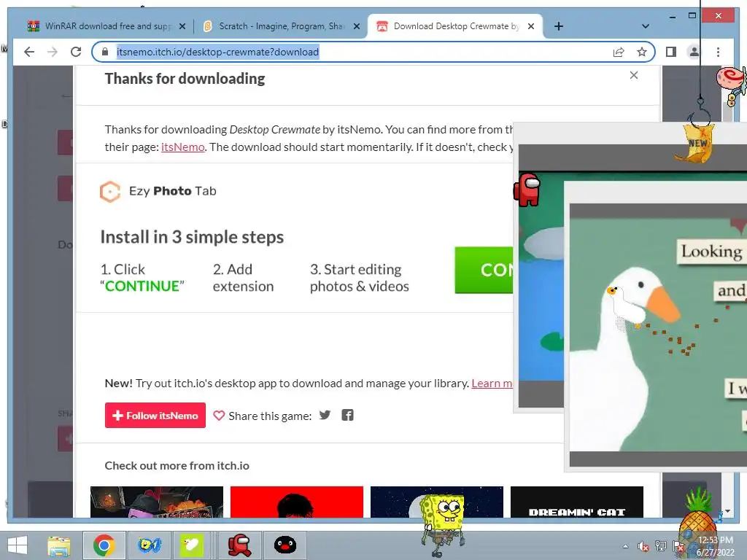Open File Explorer from the taskbar
Screen dimensions: 747x560
[x=59, y=545]
